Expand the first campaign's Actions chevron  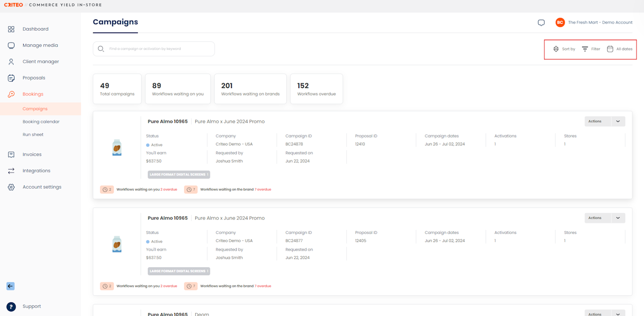(618, 121)
